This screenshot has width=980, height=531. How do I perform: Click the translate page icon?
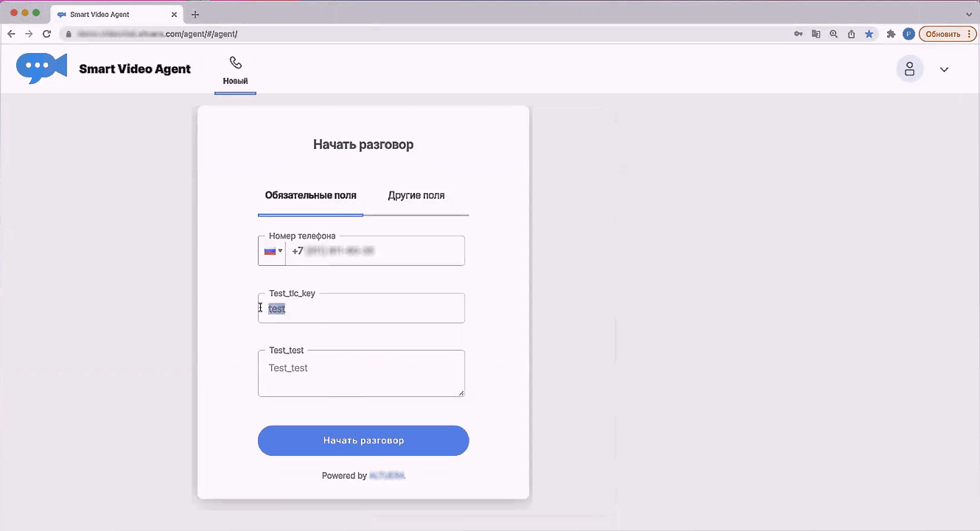coord(816,34)
